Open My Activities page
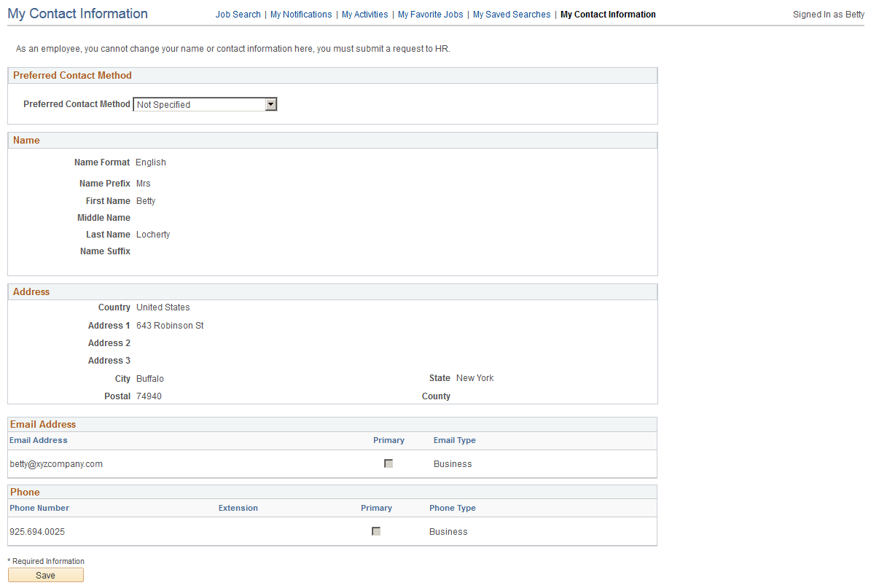The image size is (871, 588). (365, 15)
